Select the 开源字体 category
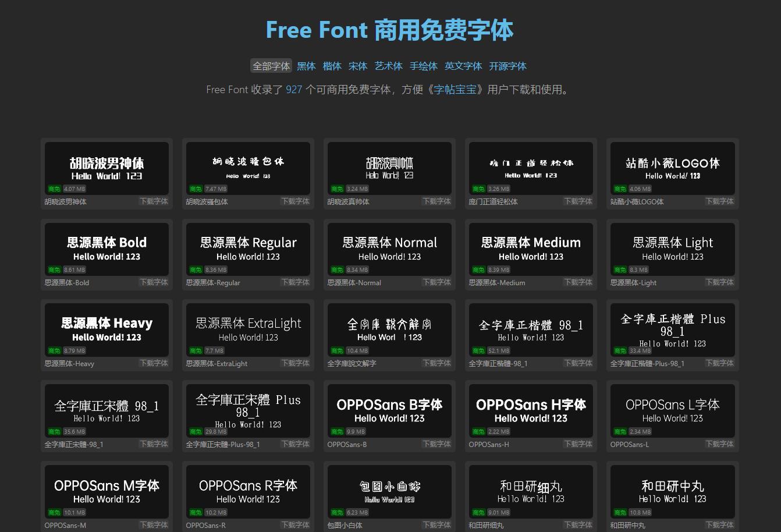This screenshot has width=781, height=532. coord(507,66)
